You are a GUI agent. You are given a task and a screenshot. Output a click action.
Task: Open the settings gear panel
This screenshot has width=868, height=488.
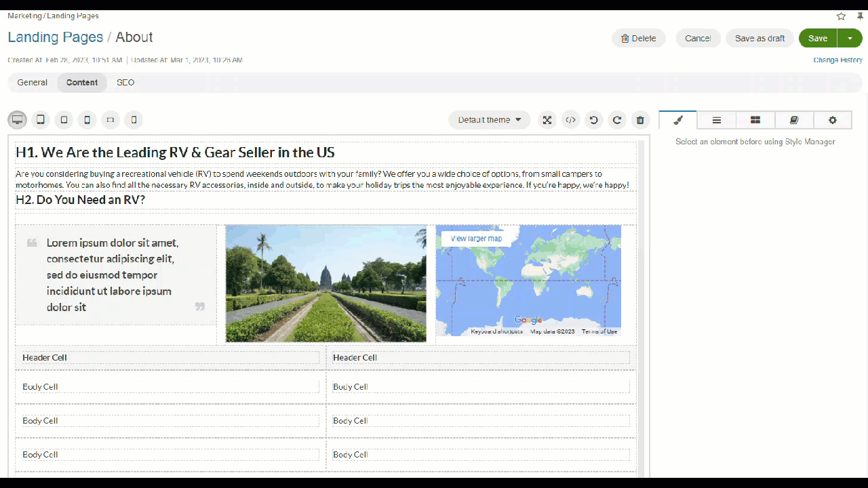pyautogui.click(x=833, y=120)
